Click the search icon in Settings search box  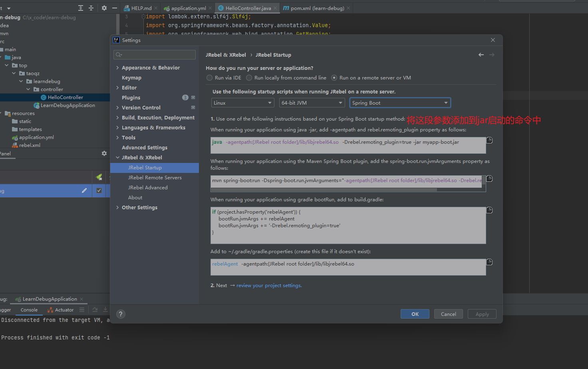tap(119, 55)
